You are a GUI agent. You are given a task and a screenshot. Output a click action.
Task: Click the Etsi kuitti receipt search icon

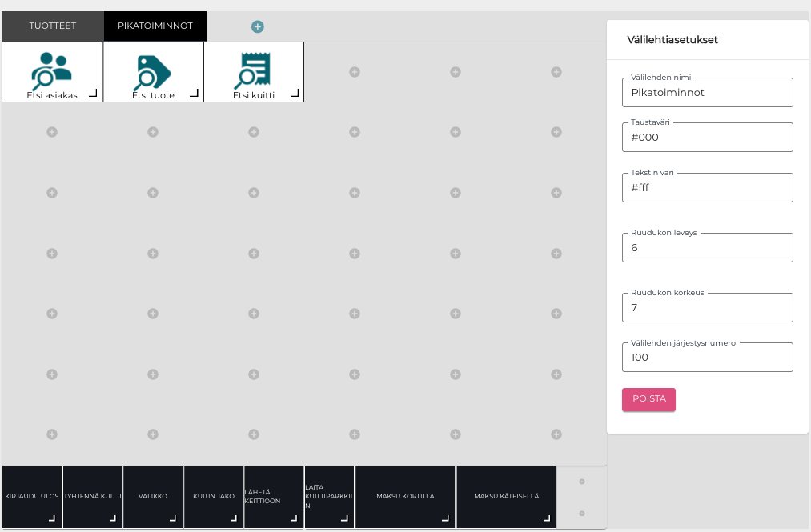click(253, 70)
